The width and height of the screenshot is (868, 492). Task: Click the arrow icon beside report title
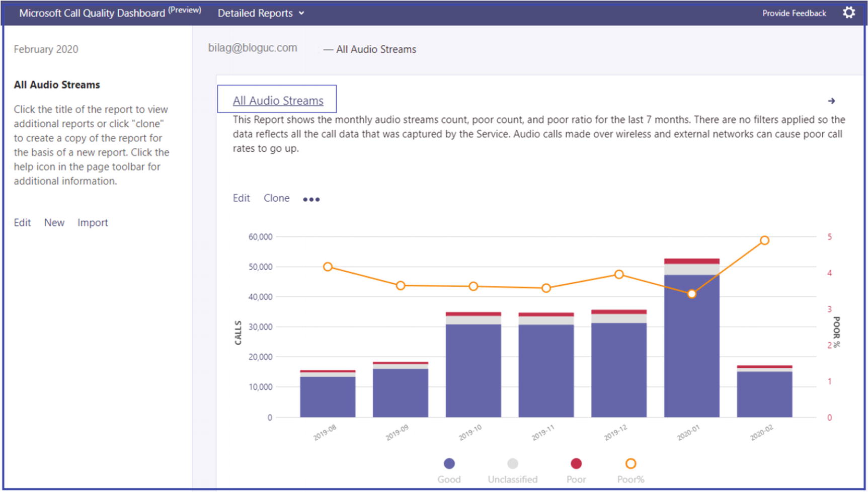click(831, 101)
